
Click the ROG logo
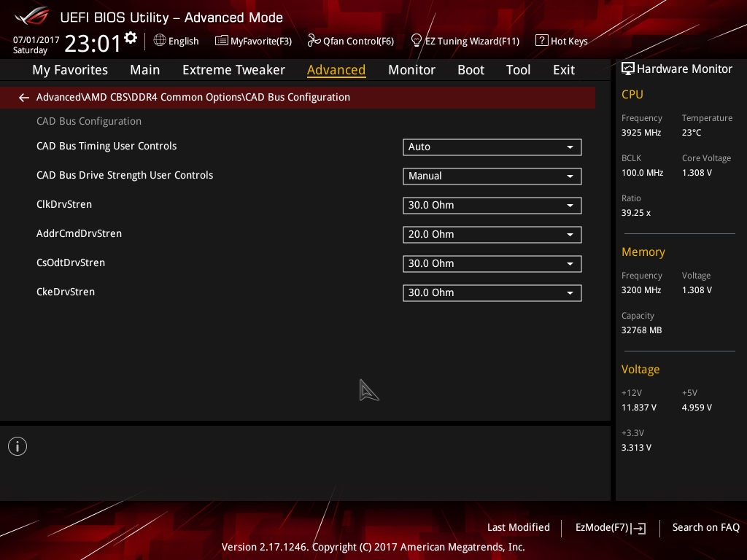pos(32,17)
